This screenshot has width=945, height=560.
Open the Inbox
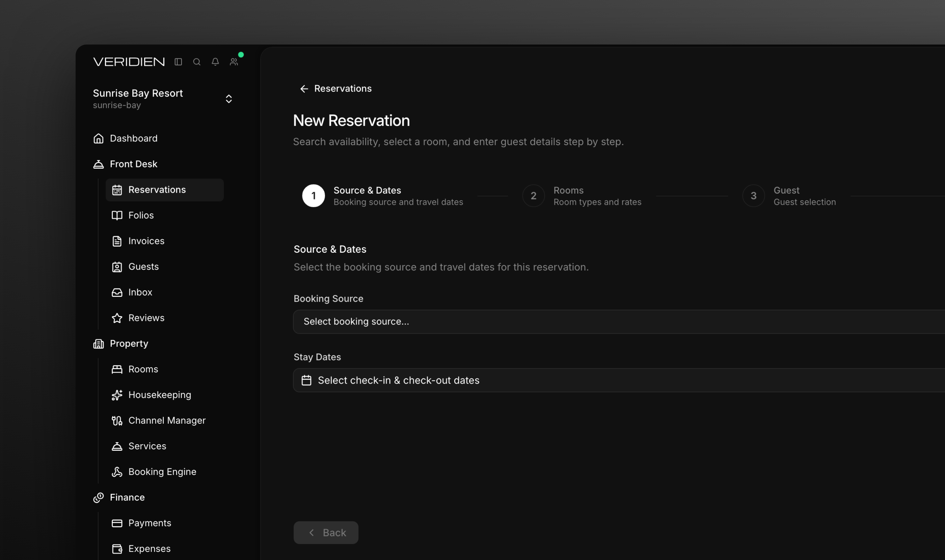(x=140, y=292)
